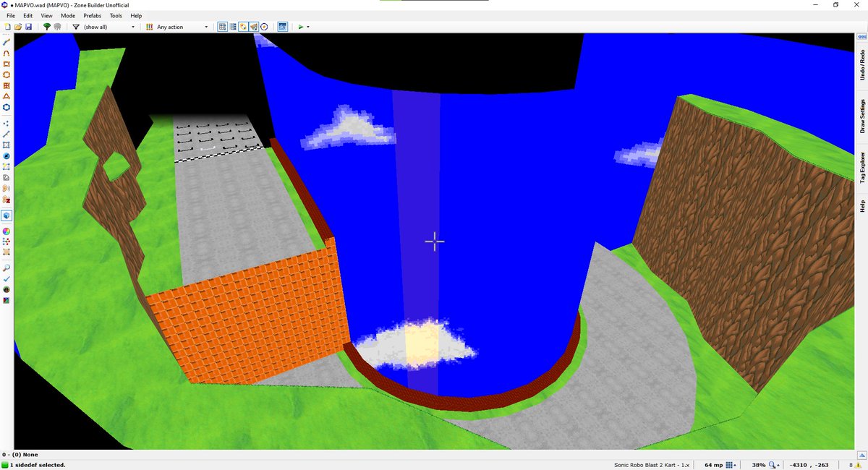Viewport: 868px width, 470px height.
Task: Open the (show all) things filter dropdown
Action: point(109,27)
